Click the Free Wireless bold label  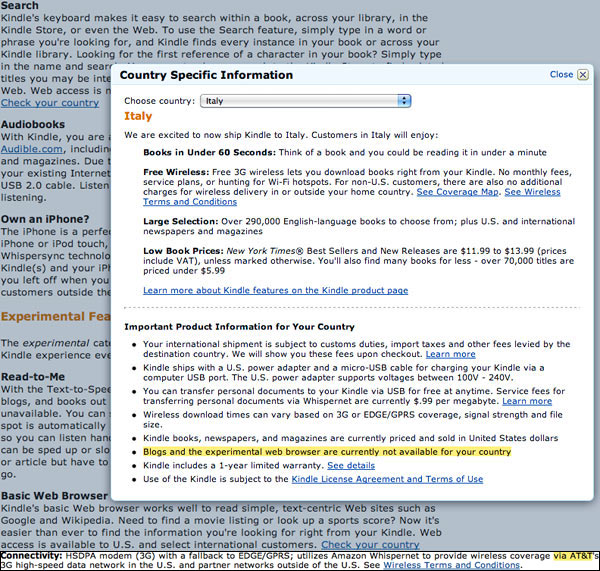pyautogui.click(x=176, y=172)
